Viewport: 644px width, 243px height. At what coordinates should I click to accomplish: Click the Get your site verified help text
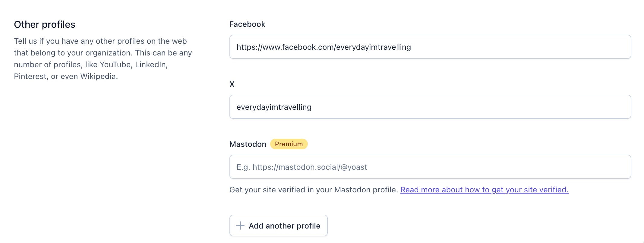[x=314, y=190]
